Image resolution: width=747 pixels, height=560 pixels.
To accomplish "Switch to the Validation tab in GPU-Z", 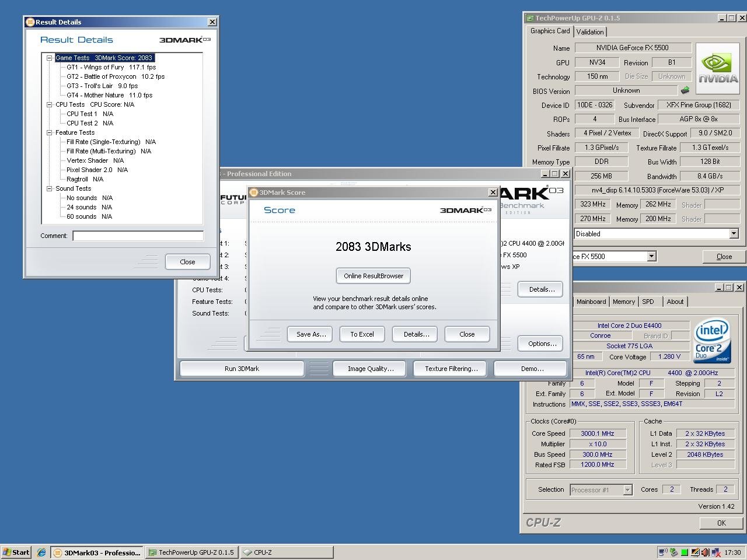I will point(590,32).
